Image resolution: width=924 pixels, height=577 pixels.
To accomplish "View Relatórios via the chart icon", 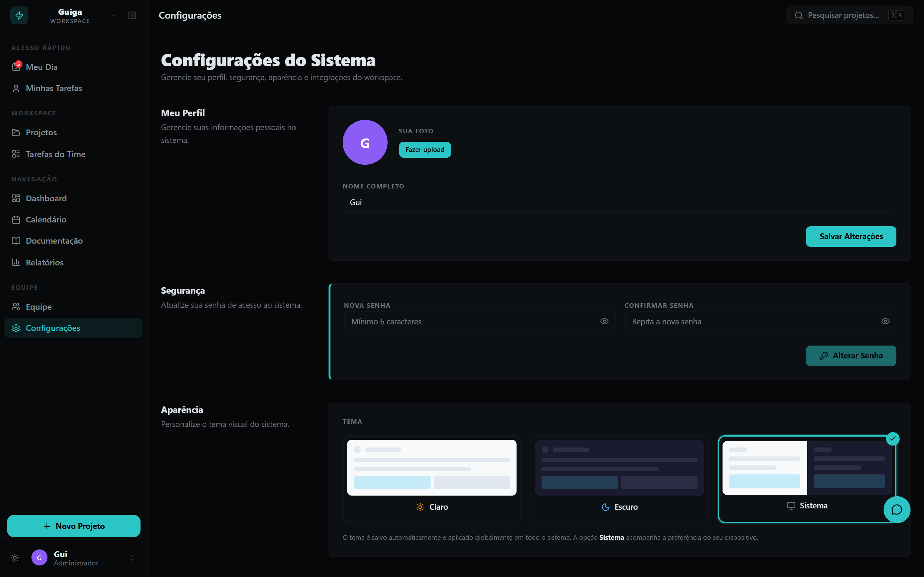I will pyautogui.click(x=16, y=262).
